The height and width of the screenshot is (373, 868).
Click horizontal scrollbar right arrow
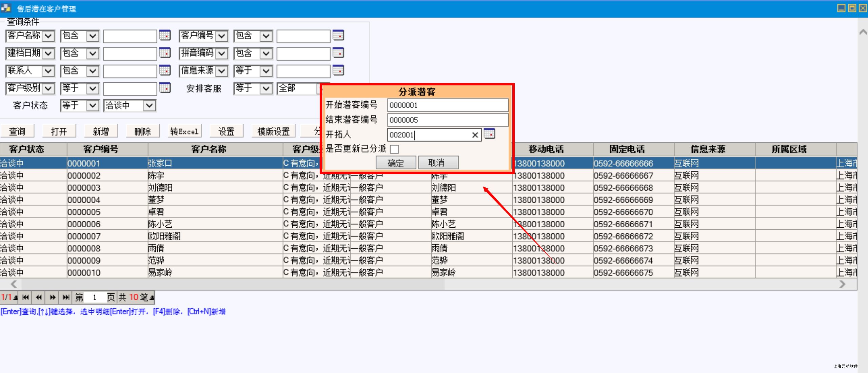pos(842,284)
